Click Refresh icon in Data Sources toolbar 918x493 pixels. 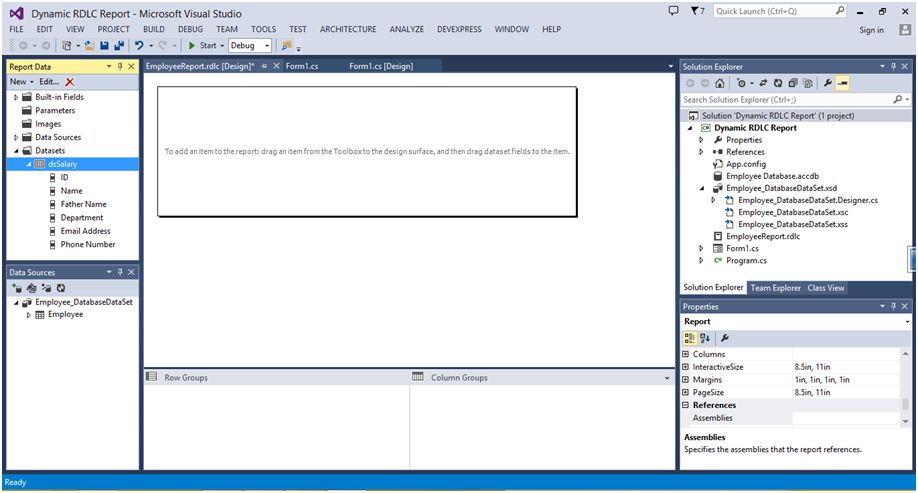[61, 288]
